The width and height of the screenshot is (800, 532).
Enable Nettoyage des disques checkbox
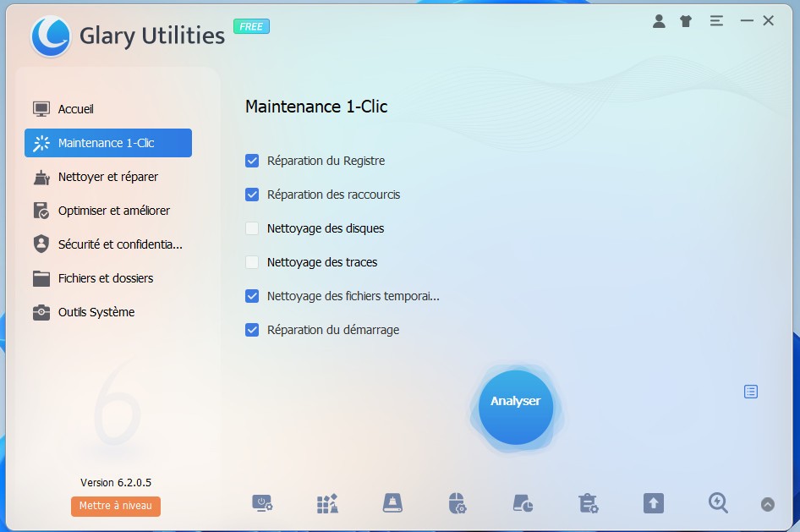pyautogui.click(x=252, y=228)
